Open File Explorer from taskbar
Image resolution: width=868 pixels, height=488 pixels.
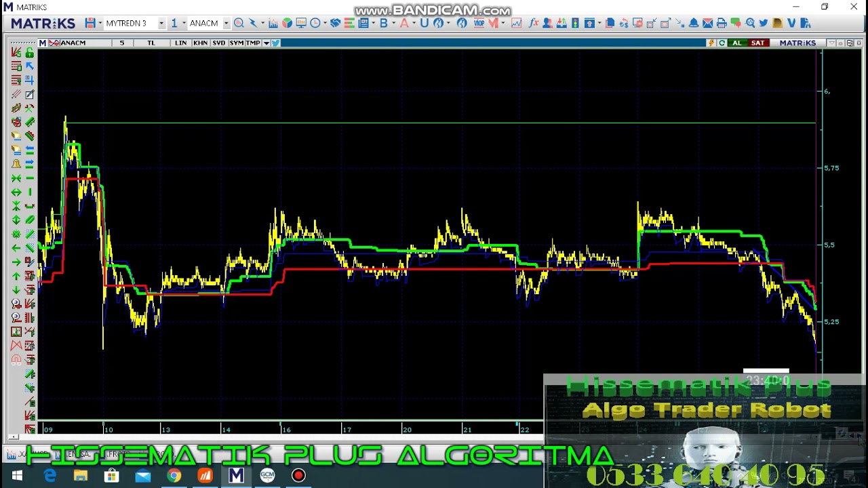(x=81, y=476)
